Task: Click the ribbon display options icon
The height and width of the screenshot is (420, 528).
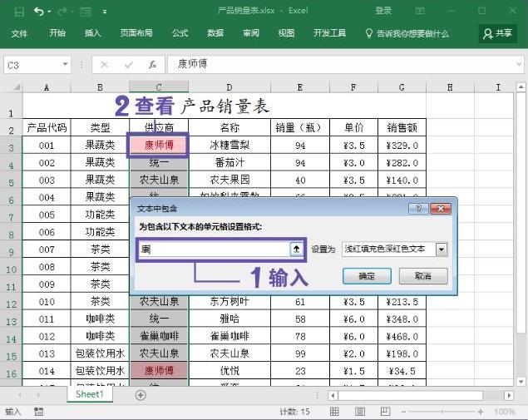Action: tap(420, 11)
